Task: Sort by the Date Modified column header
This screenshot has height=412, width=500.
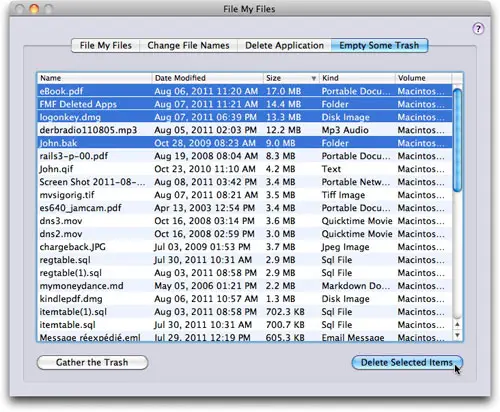Action: 208,78
